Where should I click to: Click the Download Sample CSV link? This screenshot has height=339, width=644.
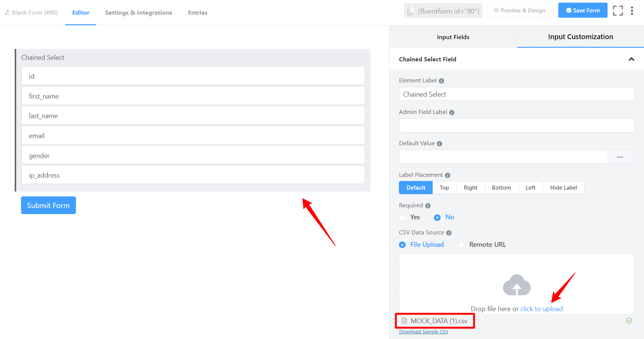[x=423, y=332]
